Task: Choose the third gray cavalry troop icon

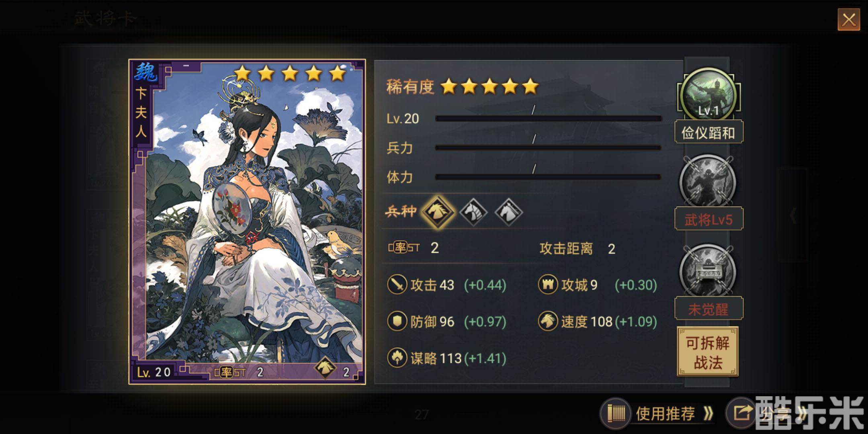Action: point(509,212)
